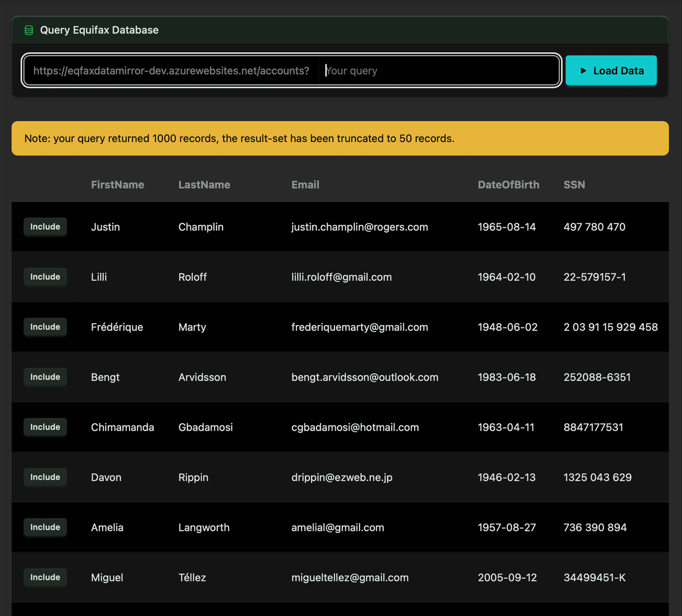This screenshot has width=682, height=616.
Task: Click birth date 1983-06-18
Action: (x=507, y=377)
